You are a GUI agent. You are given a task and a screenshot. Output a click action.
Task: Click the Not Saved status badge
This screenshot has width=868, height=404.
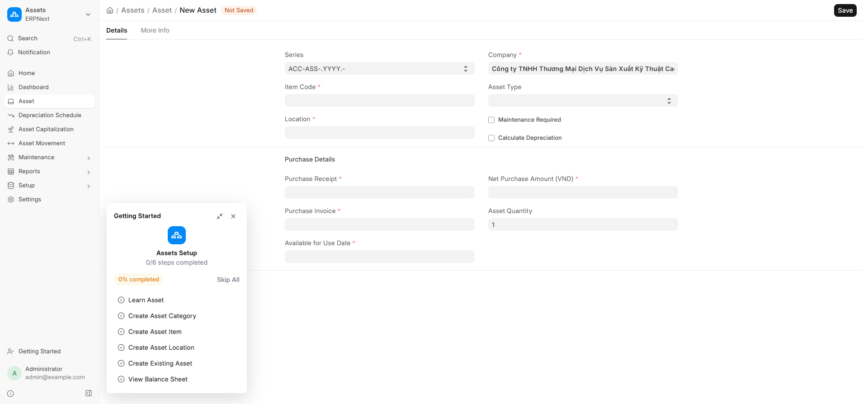pyautogui.click(x=239, y=10)
